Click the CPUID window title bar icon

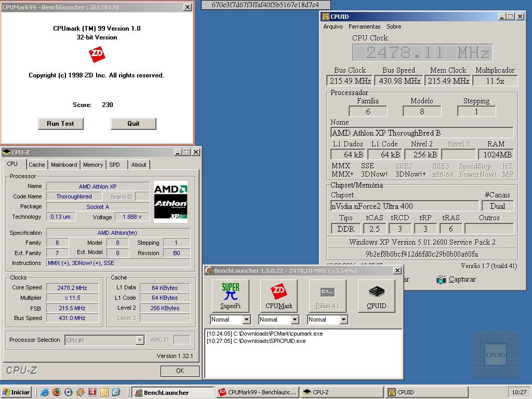tap(326, 17)
